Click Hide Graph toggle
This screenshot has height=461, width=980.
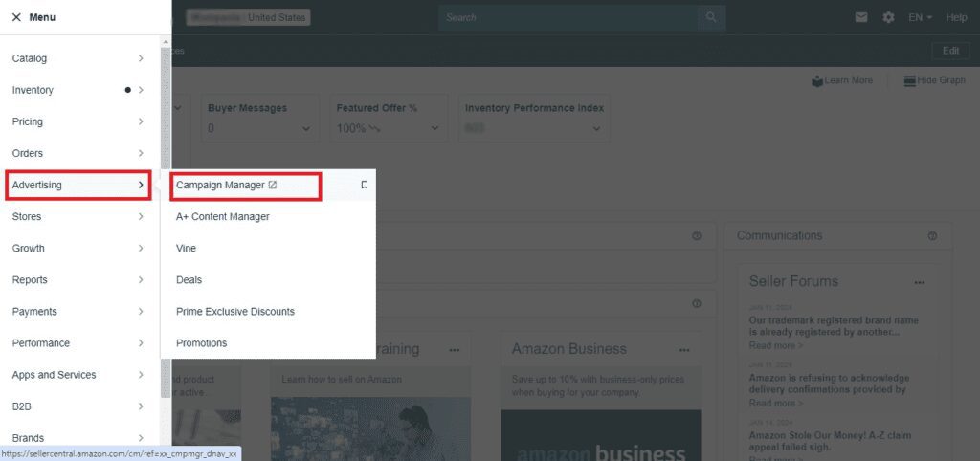934,80
